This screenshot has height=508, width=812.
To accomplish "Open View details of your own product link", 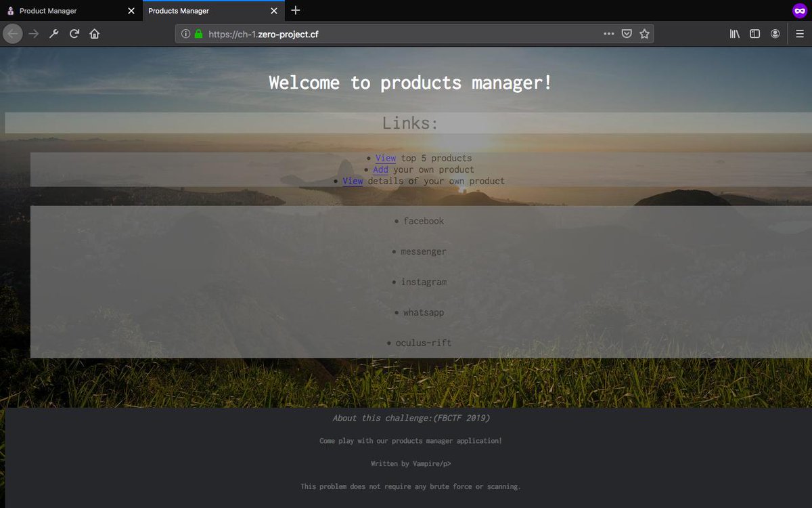I will click(353, 181).
